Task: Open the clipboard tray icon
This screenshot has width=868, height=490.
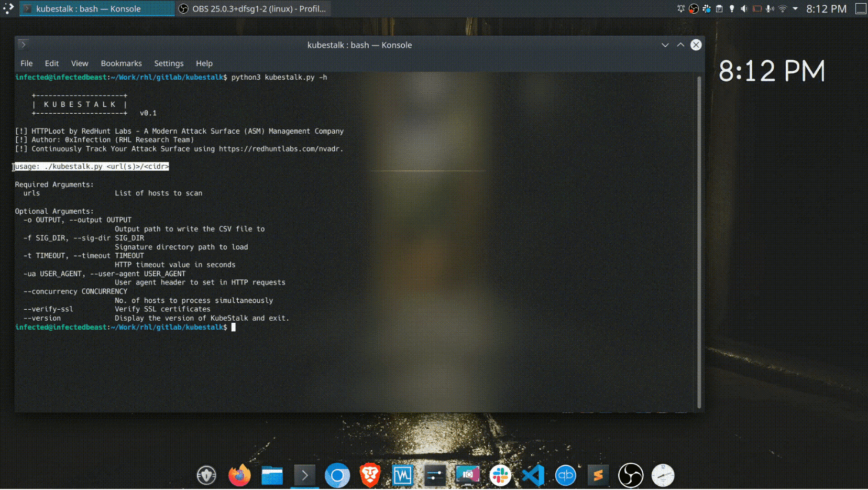Action: coord(719,9)
